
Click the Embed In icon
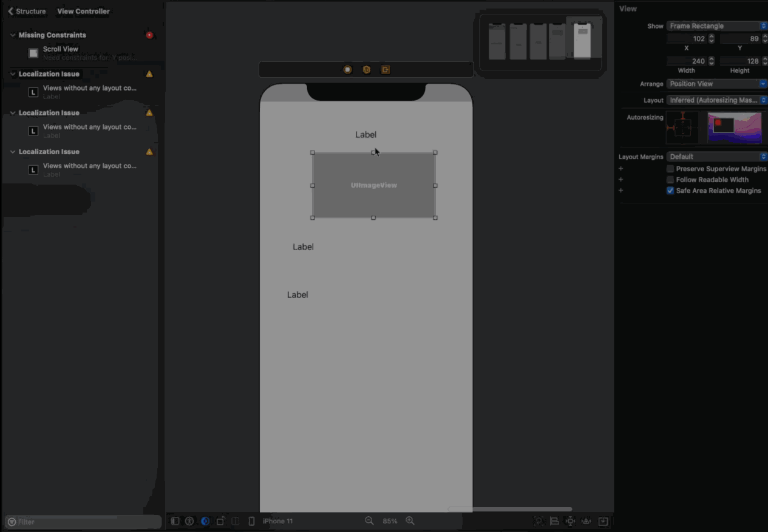pos(603,521)
